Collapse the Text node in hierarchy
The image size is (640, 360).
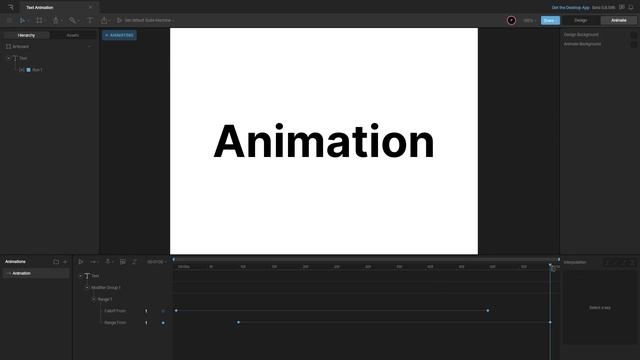[8, 58]
